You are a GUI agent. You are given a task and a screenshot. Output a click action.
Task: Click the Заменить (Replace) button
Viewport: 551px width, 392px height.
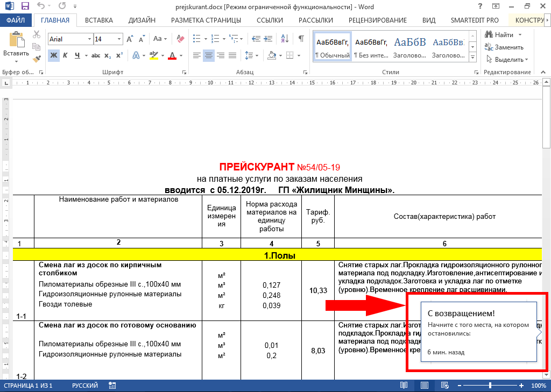pos(504,47)
